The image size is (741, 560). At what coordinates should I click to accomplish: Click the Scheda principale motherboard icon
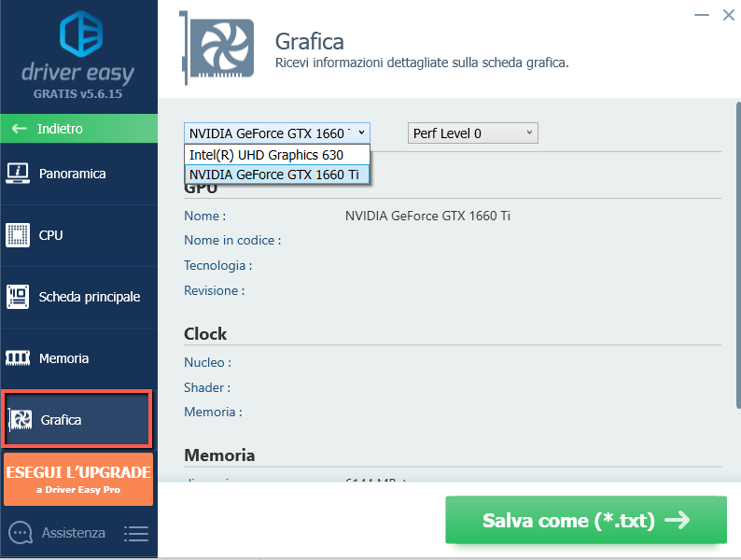coord(18,297)
